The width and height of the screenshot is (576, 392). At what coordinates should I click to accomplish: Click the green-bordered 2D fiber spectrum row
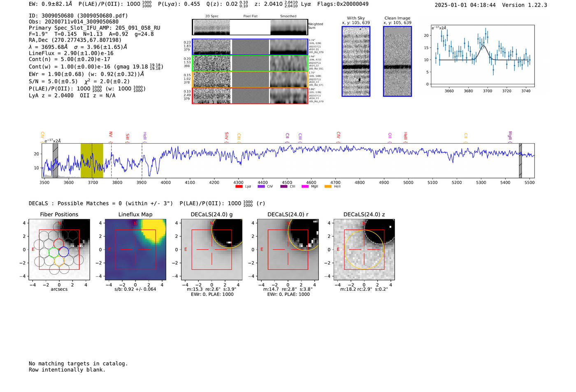tap(250, 63)
